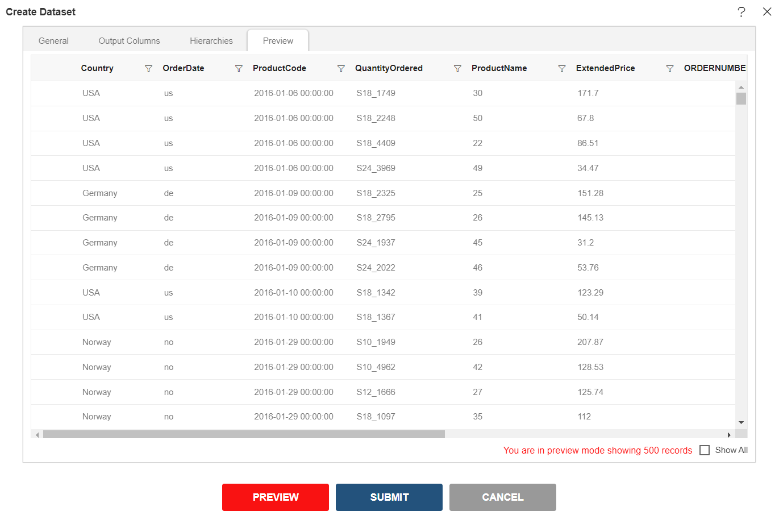779x532 pixels.
Task: Click the ORDERNUMBER column header
Action: tap(715, 68)
